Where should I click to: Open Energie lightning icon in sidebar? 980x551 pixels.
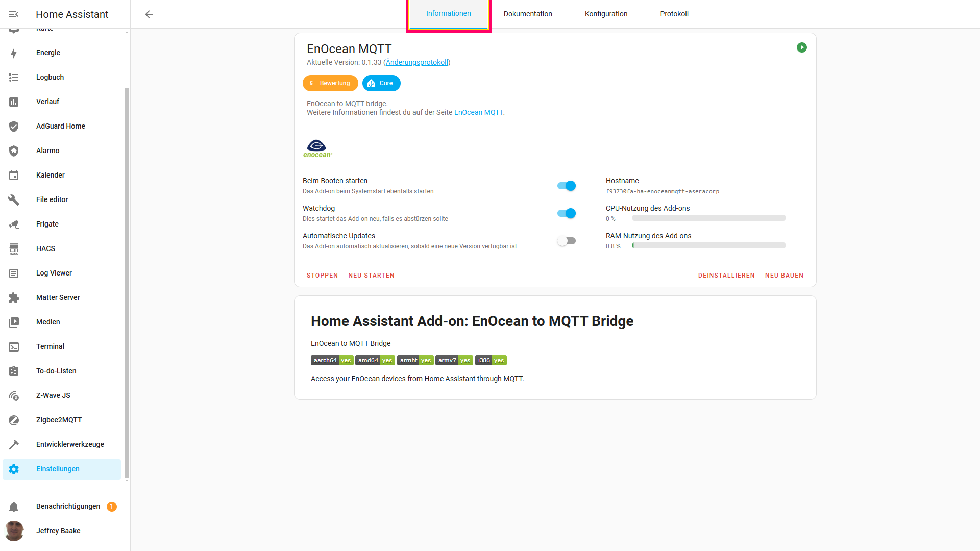pos(14,53)
